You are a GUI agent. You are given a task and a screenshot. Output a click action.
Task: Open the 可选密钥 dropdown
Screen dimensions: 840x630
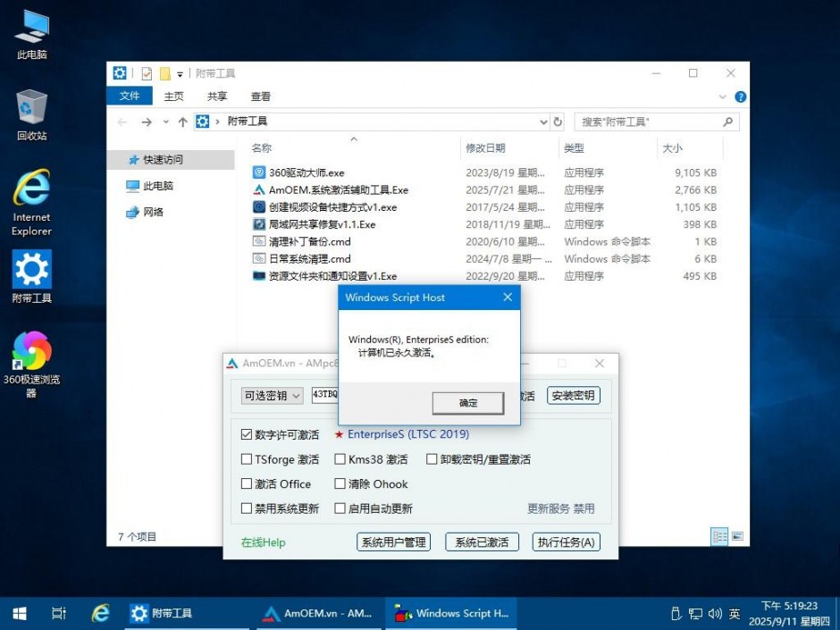tap(273, 395)
